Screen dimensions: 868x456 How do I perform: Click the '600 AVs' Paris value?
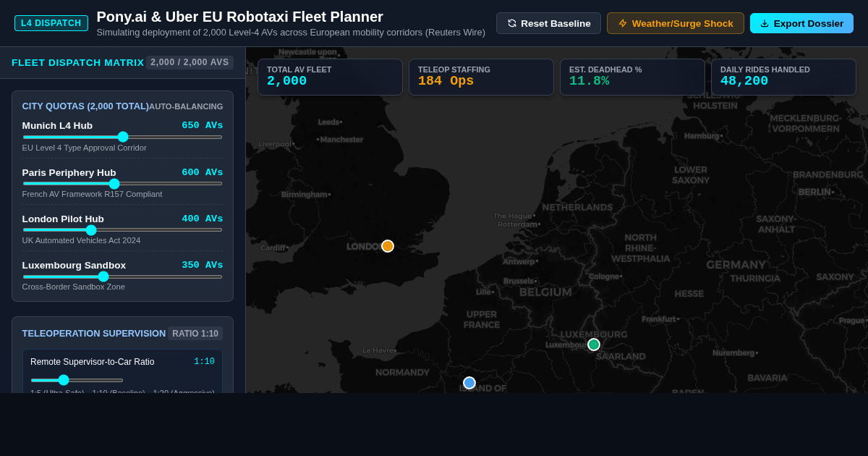[203, 172]
